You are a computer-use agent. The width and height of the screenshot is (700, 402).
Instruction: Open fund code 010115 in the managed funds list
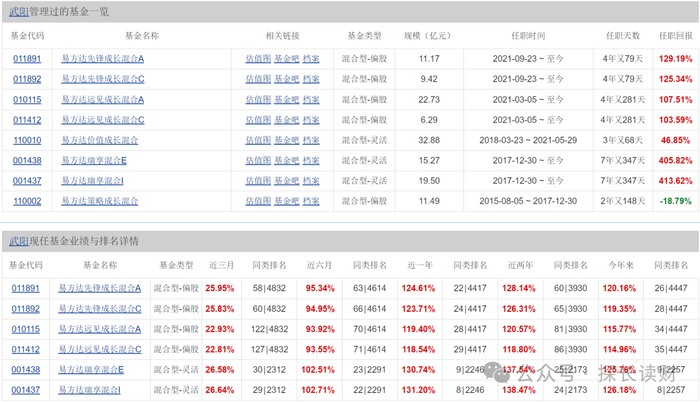[x=27, y=100]
